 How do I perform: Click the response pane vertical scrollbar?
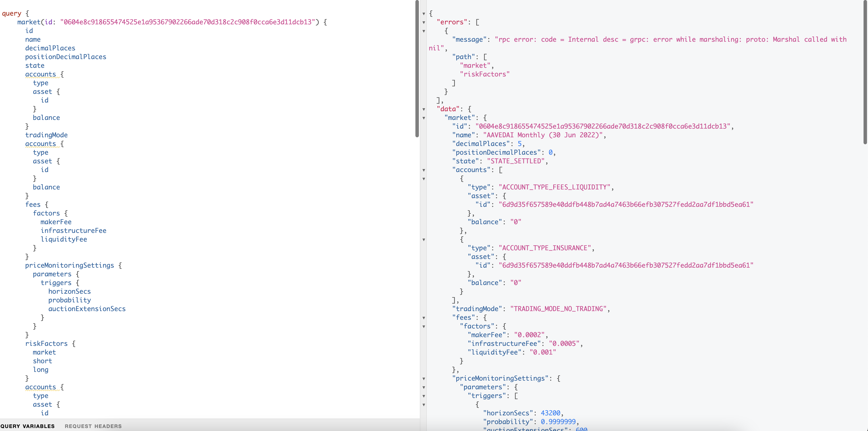pos(865,72)
